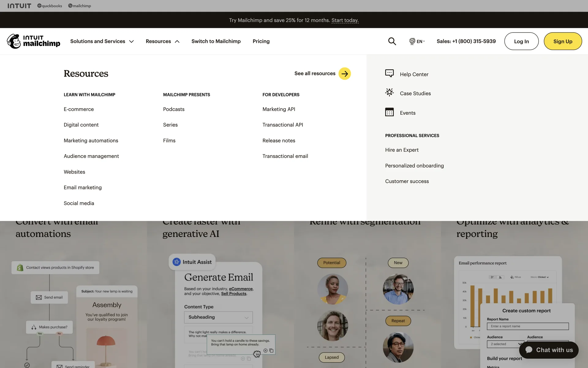Screen dimensions: 588x368
Task: Open the Marketing API link
Action: tap(279, 109)
